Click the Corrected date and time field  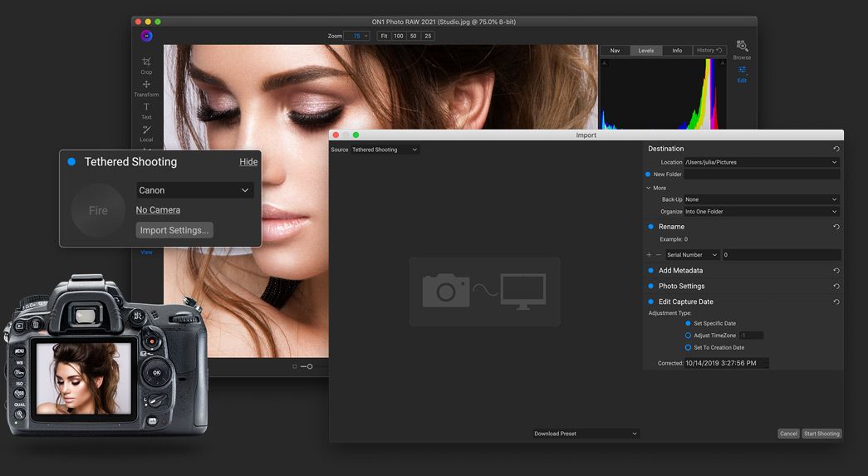(x=726, y=363)
